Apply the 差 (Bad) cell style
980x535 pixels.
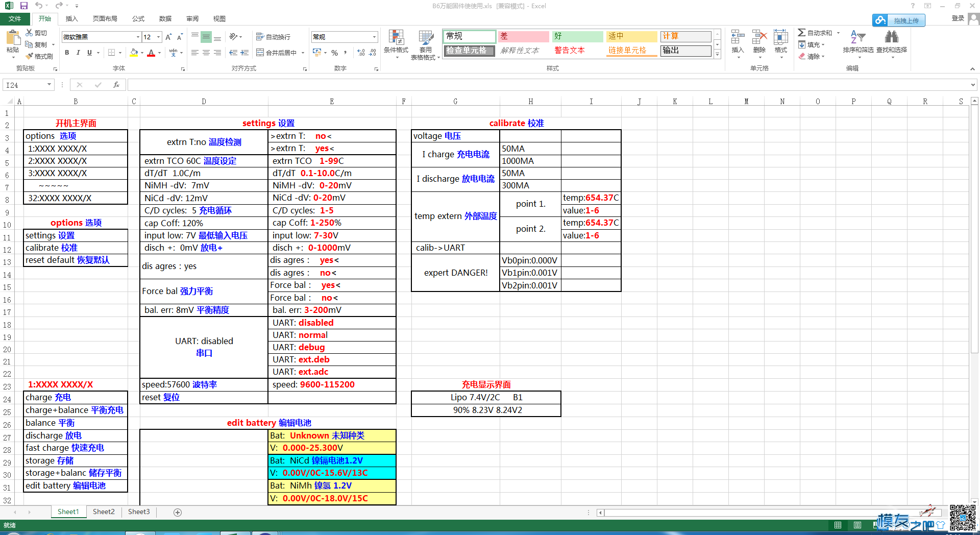point(523,36)
